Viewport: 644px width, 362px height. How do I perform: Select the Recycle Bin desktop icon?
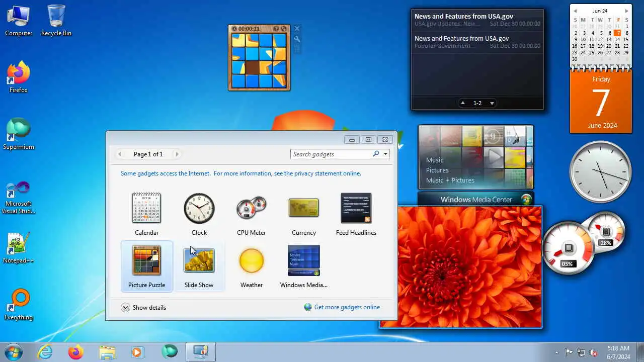pos(56,21)
